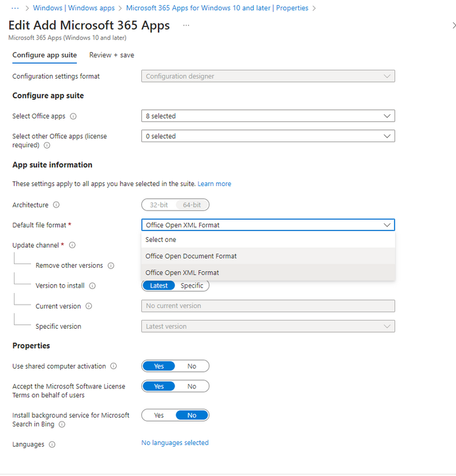This screenshot has width=456, height=476.
Task: Click the Remove other versions info icon
Action: pos(111,266)
